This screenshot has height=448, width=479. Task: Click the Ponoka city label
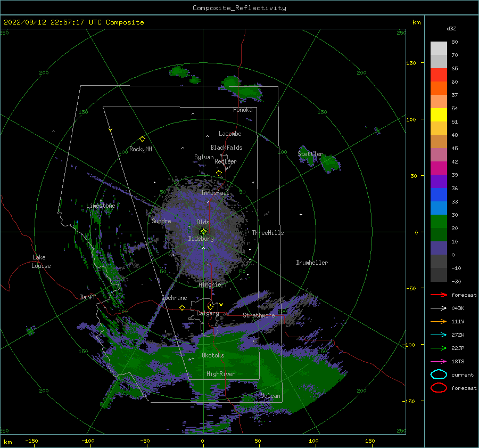(x=243, y=110)
